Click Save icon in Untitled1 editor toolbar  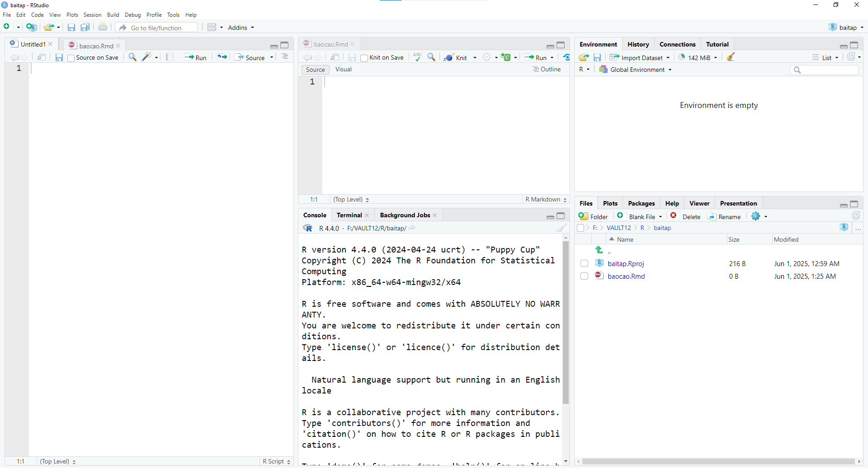[59, 57]
